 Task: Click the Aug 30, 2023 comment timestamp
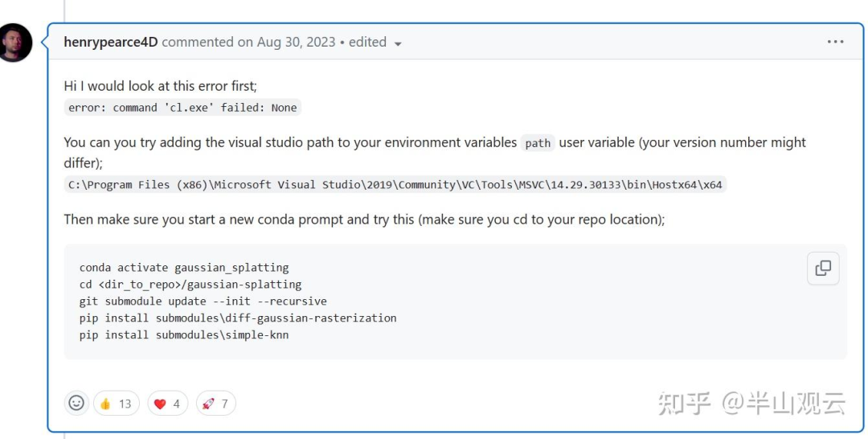(296, 42)
